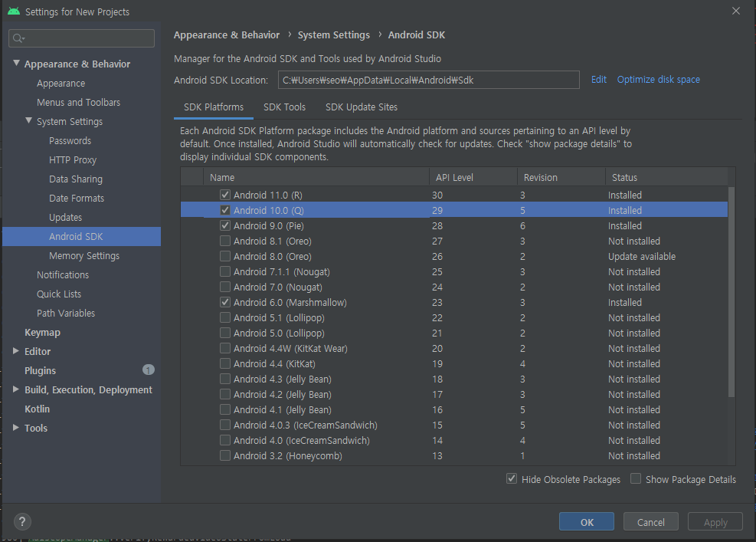Click Appearance & Behavior breadcrumb
The image size is (756, 542).
coord(227,34)
